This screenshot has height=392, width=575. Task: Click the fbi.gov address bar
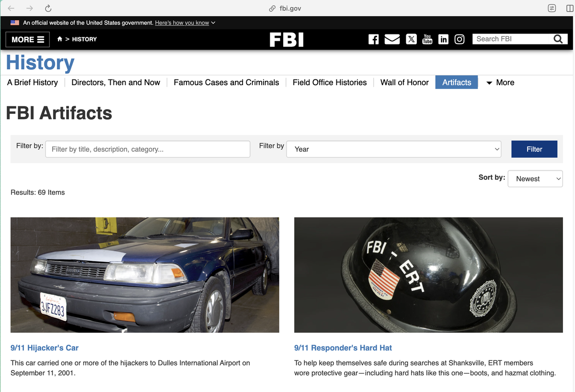tap(285, 8)
